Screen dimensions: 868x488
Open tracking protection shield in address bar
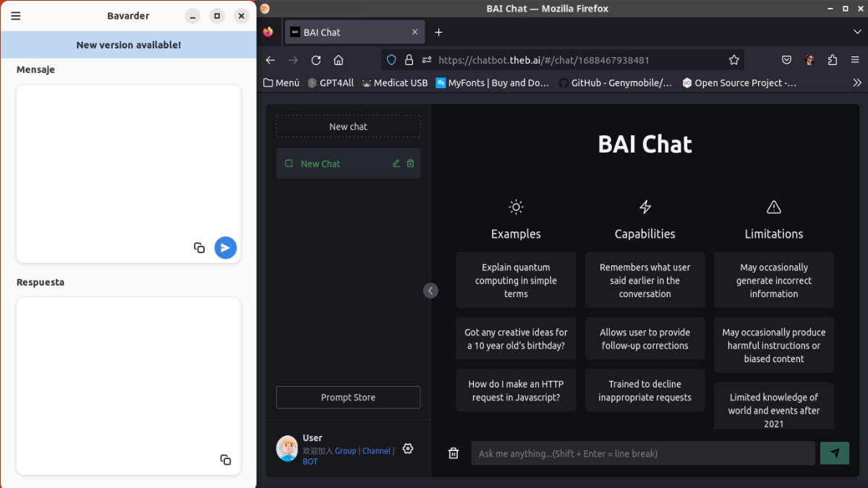[390, 60]
